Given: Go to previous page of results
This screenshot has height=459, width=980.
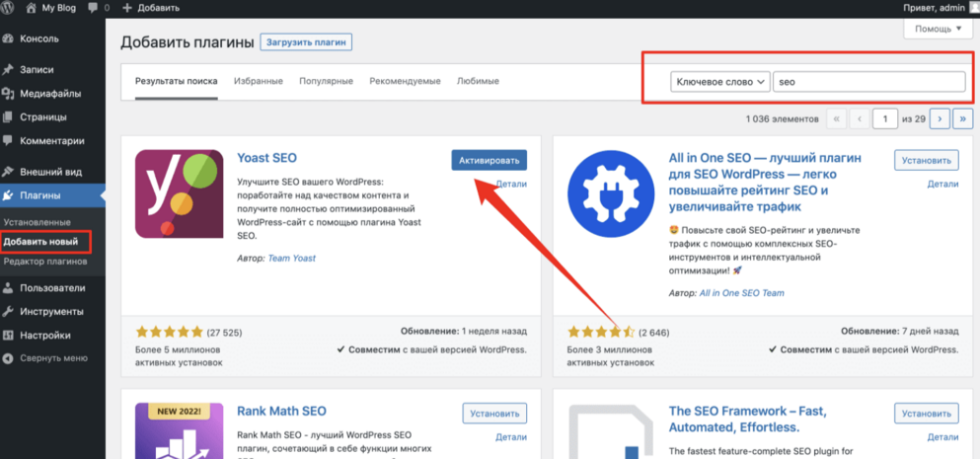Looking at the screenshot, I should [x=860, y=118].
